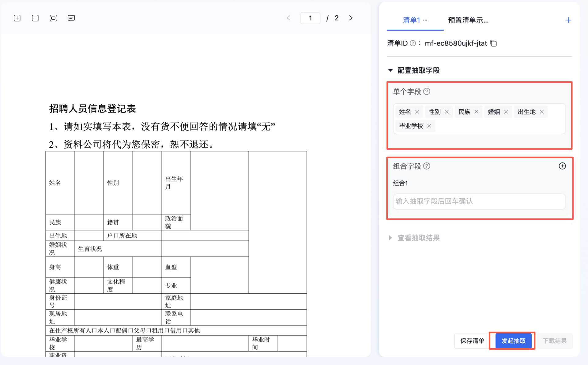This screenshot has height=365, width=588.
Task: Zoom out of the document with minus icon
Action: tap(35, 18)
